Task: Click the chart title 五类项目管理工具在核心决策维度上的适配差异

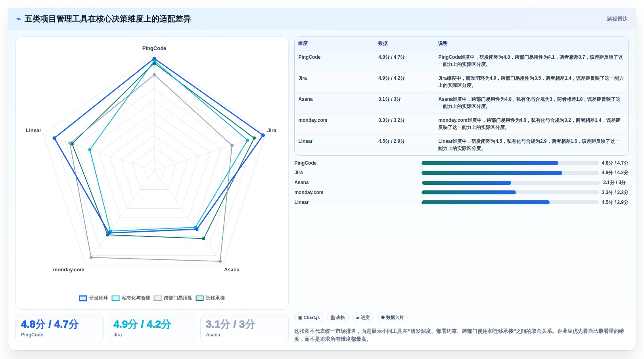Action: point(108,19)
